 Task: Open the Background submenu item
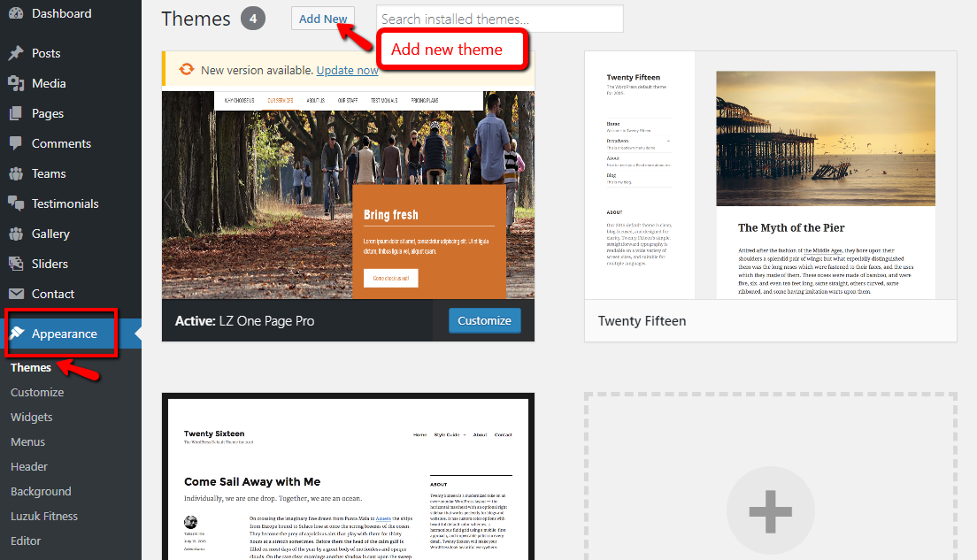41,492
